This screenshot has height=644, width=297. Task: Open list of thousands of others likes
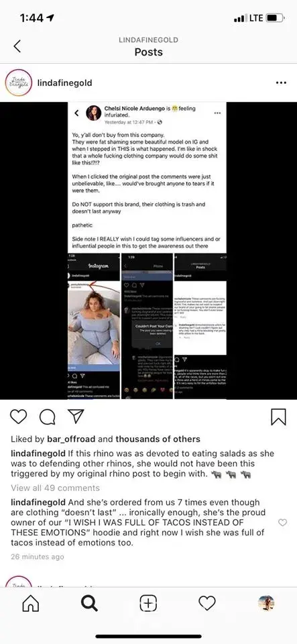(158, 439)
